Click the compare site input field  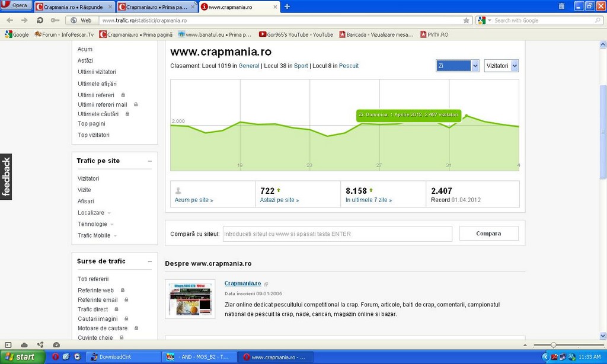(337, 234)
